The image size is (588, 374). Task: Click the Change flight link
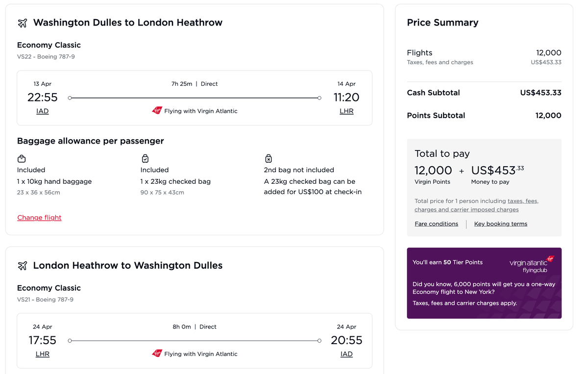click(x=39, y=218)
